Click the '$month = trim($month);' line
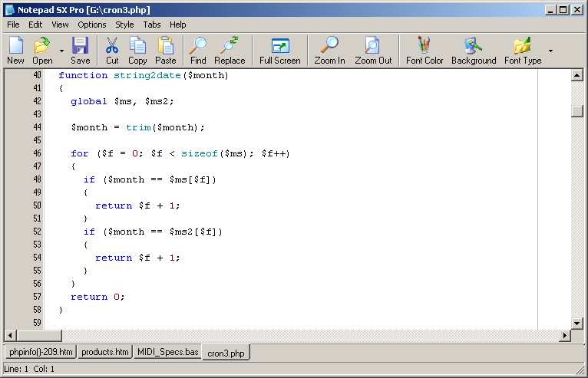 coord(137,127)
